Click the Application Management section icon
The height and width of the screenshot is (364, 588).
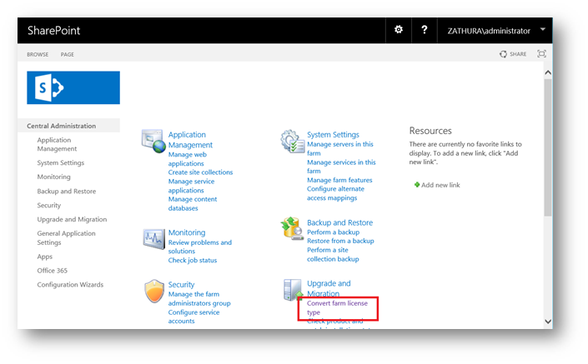click(153, 141)
